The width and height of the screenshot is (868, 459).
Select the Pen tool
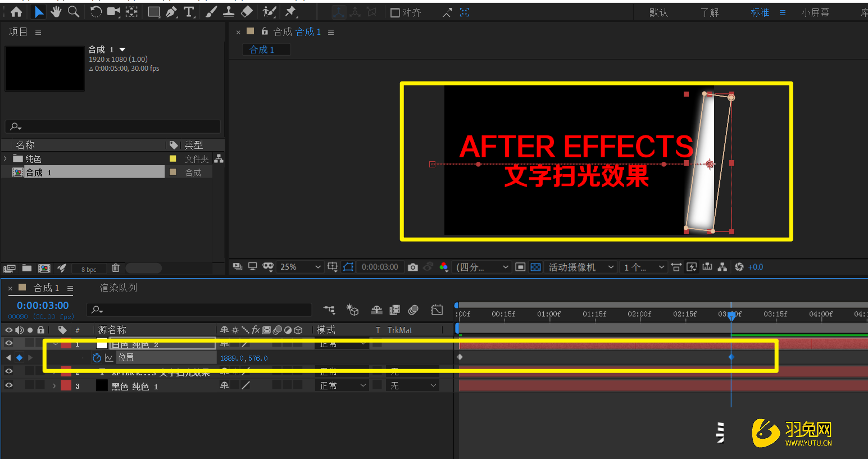[171, 12]
